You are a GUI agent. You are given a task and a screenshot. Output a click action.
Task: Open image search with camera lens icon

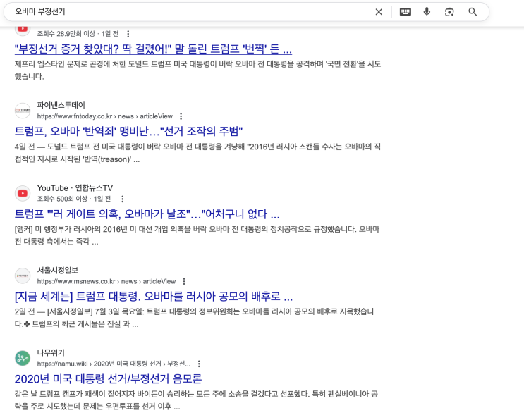pos(449,12)
